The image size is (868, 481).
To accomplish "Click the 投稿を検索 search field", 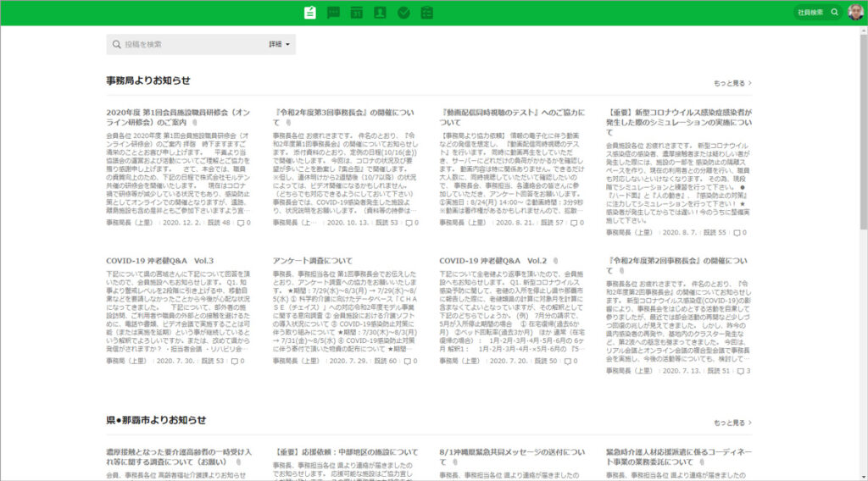I will pyautogui.click(x=191, y=44).
